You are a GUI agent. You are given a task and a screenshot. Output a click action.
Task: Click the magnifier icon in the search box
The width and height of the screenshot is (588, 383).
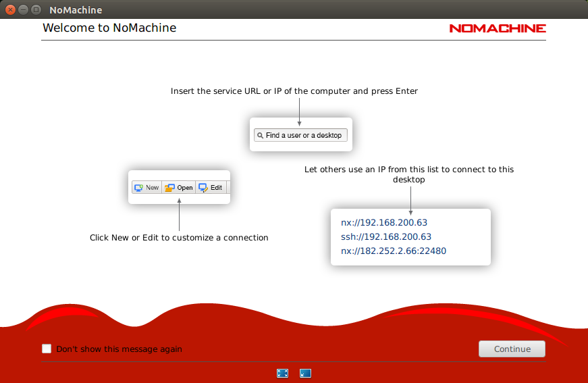260,135
